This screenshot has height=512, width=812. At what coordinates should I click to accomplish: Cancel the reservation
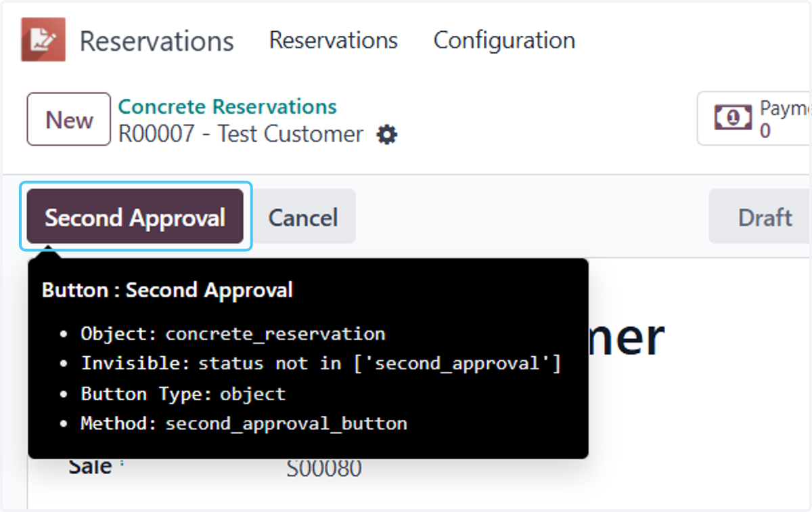click(x=303, y=217)
